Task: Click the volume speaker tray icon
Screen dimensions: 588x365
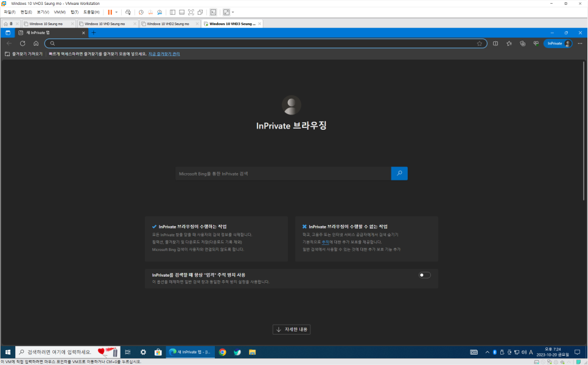Action: pos(524,352)
